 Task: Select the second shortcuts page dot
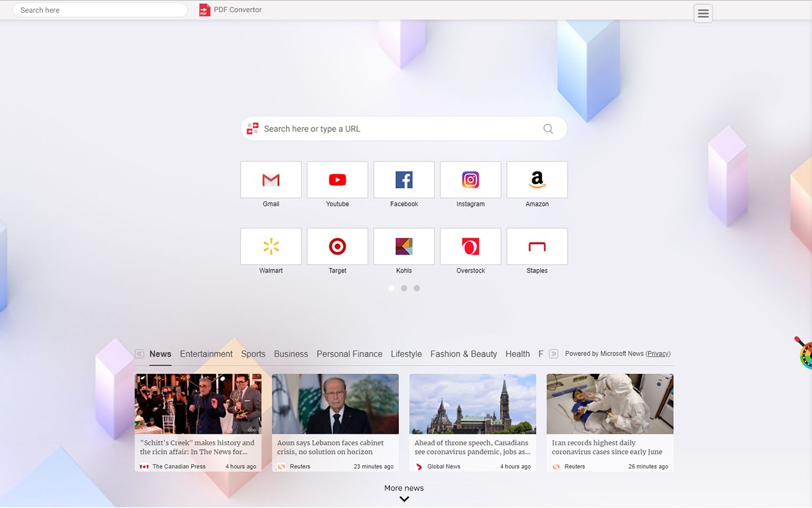click(x=404, y=288)
